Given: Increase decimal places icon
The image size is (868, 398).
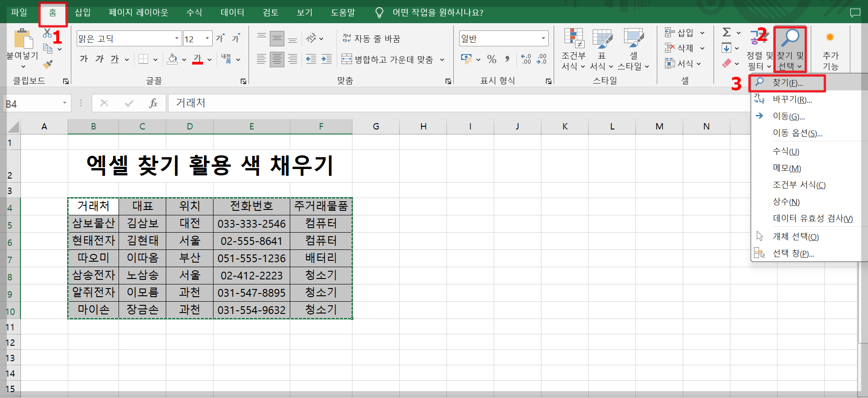Looking at the screenshot, I should pos(526,59).
